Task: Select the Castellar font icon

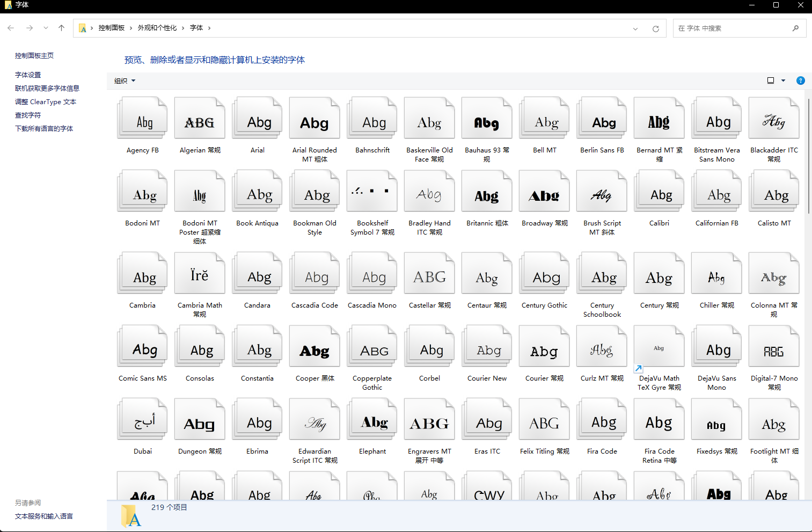Action: (429, 273)
